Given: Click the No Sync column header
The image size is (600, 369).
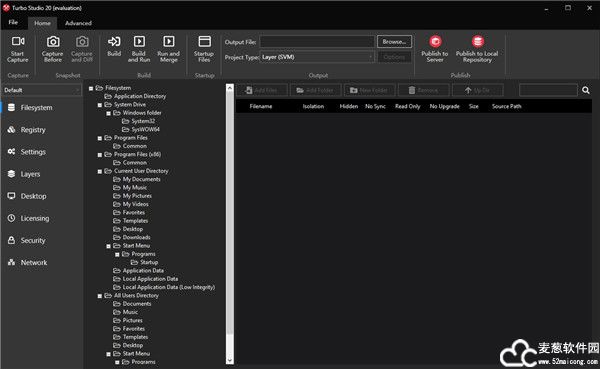Looking at the screenshot, I should (375, 106).
